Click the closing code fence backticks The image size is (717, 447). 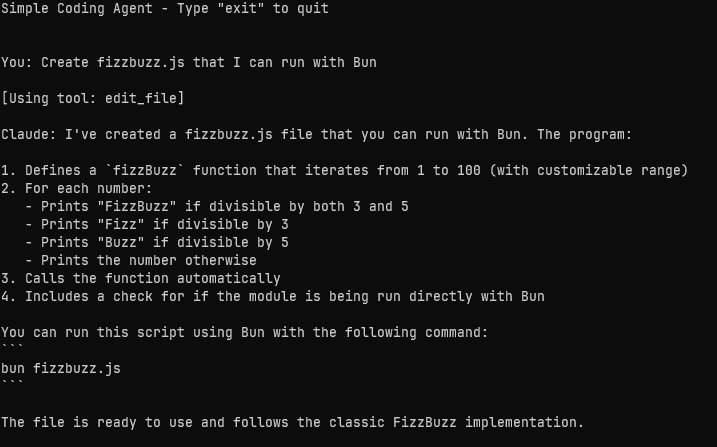[x=13, y=385]
